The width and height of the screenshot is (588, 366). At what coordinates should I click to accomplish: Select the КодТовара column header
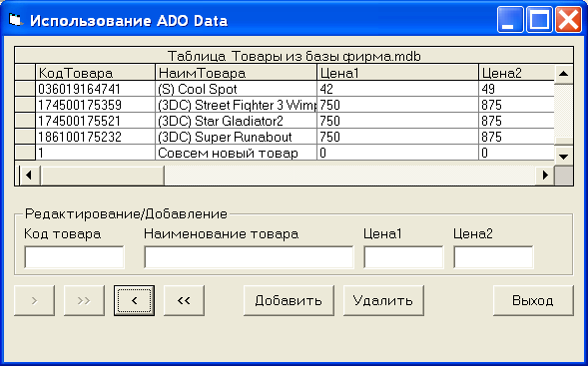click(95, 73)
